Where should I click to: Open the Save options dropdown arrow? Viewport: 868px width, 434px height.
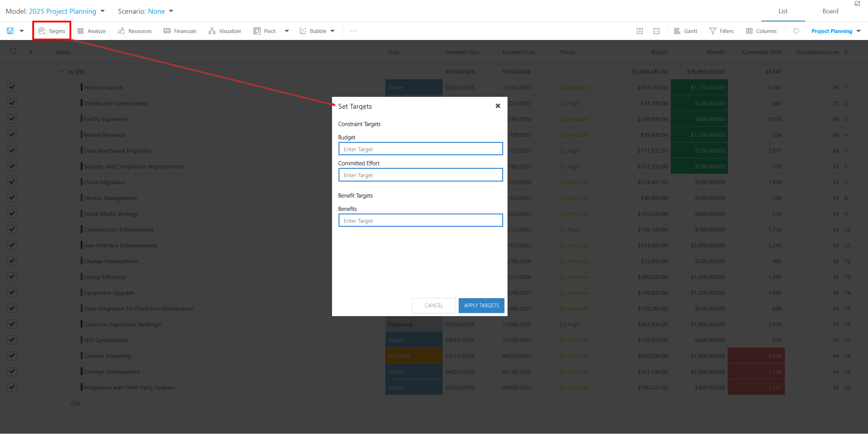[x=22, y=31]
